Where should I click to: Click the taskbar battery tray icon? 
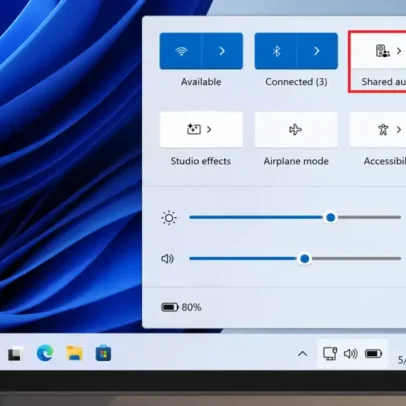coord(373,353)
